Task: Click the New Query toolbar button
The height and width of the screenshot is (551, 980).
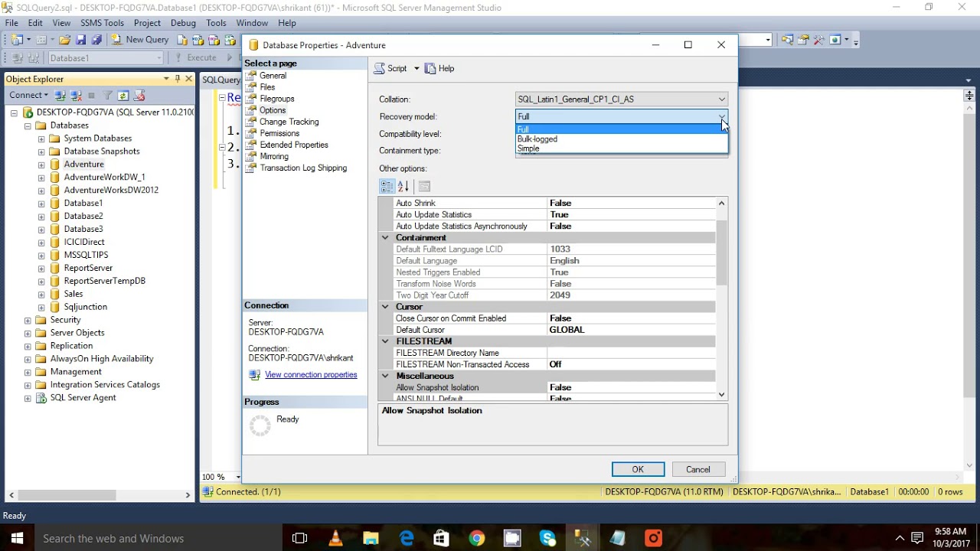Action: tap(139, 39)
